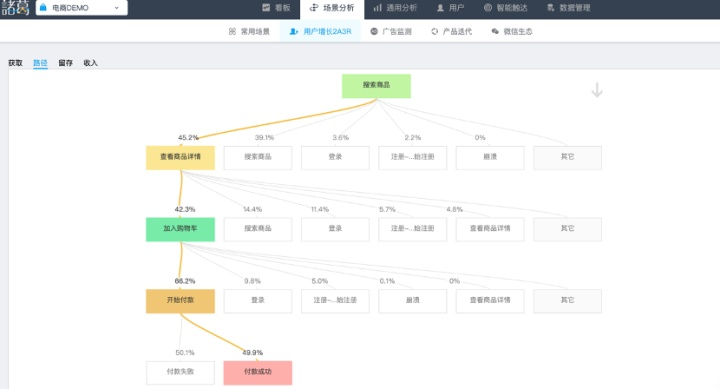This screenshot has width=720, height=389.
Task: Open the 看板 top menu label
Action: click(x=282, y=8)
